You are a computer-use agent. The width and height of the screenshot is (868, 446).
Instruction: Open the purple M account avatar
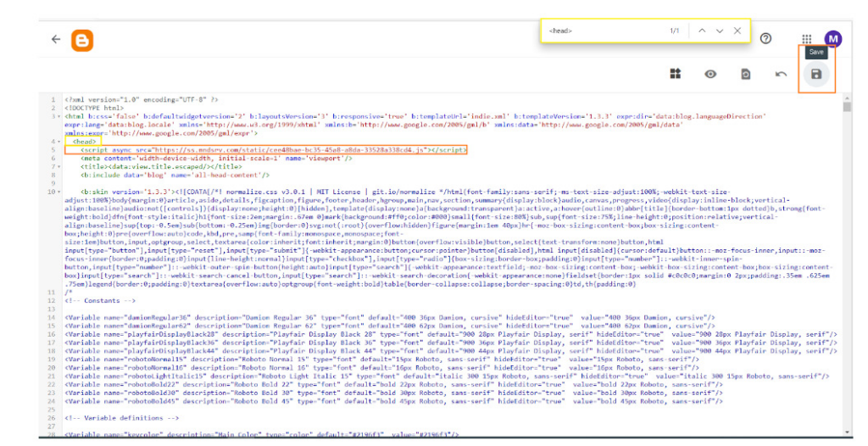coord(832,38)
